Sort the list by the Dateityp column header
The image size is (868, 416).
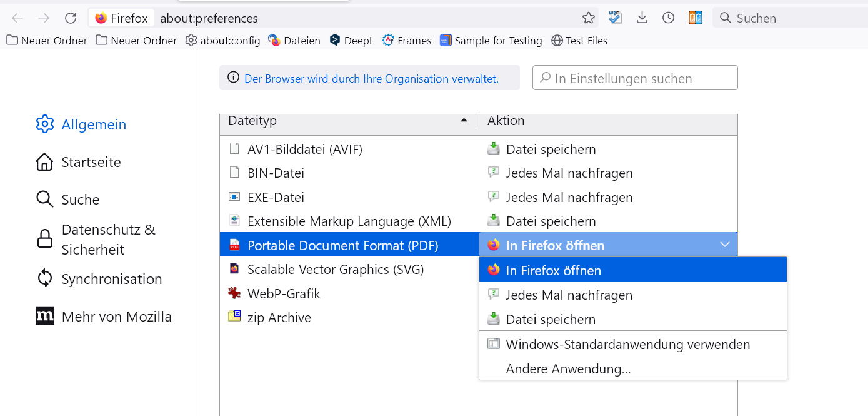347,121
